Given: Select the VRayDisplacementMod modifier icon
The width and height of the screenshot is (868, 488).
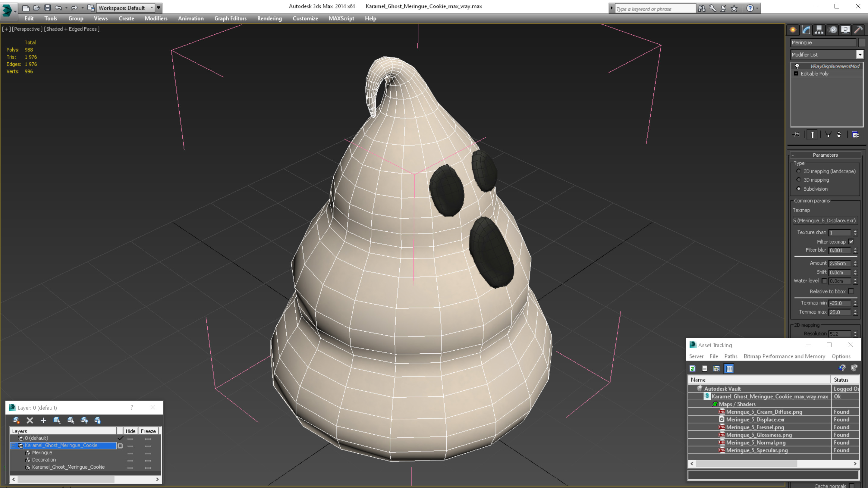Looking at the screenshot, I should click(x=798, y=66).
